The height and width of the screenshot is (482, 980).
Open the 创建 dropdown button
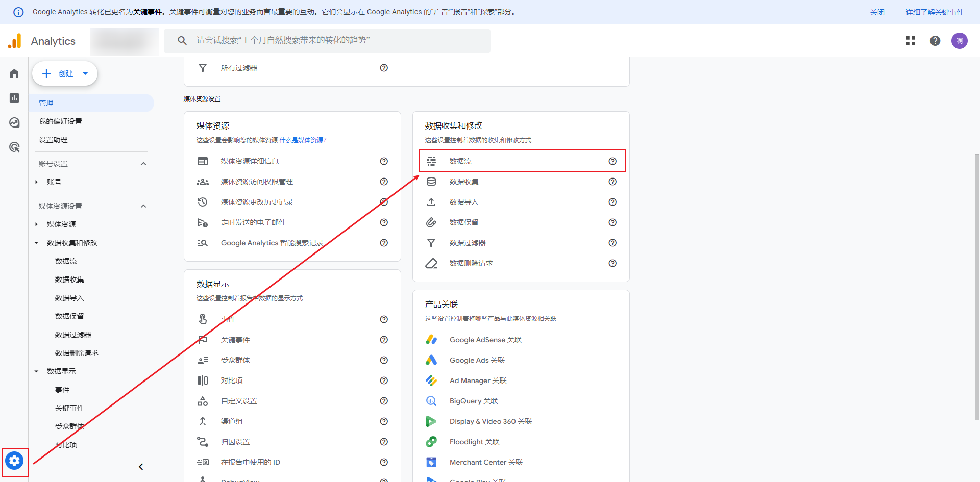tap(65, 74)
